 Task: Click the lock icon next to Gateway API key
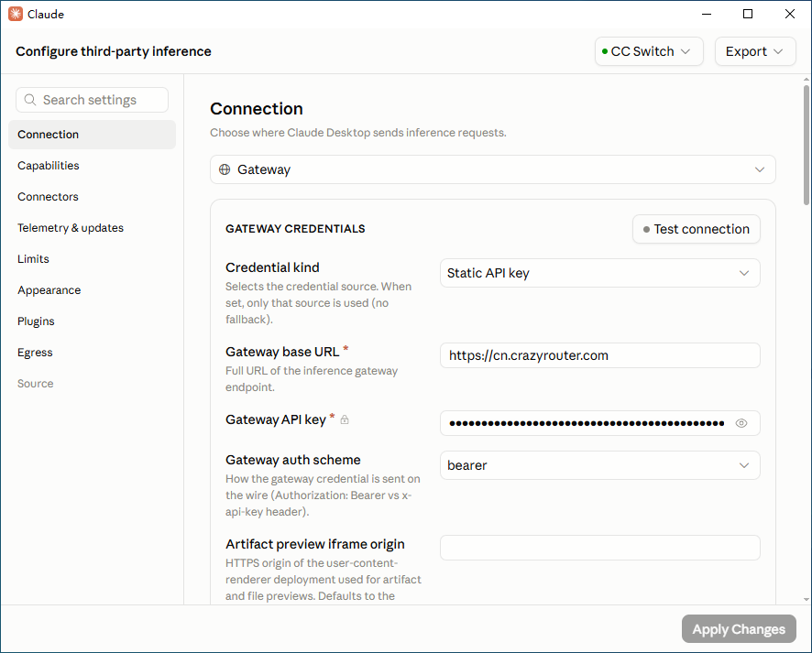click(x=345, y=419)
